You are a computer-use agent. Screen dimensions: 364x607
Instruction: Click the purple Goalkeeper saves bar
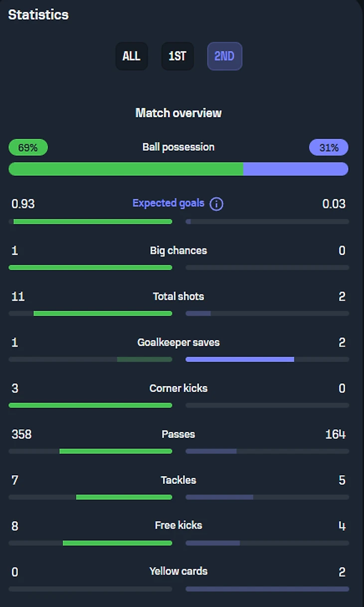[x=240, y=359]
